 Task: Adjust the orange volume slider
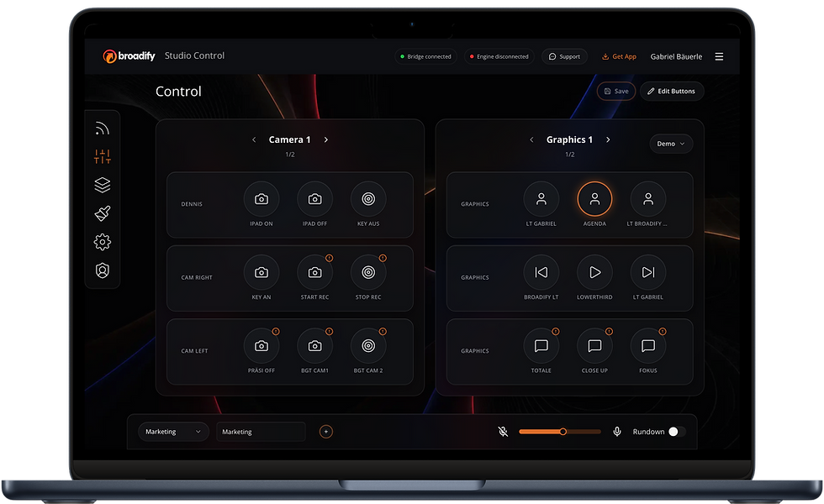pos(560,432)
